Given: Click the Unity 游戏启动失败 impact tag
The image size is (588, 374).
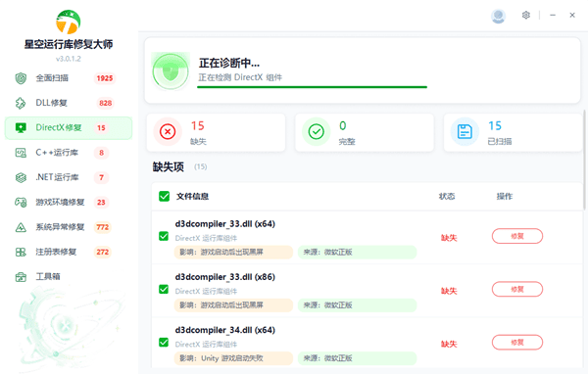Looking at the screenshot, I should 233,358.
